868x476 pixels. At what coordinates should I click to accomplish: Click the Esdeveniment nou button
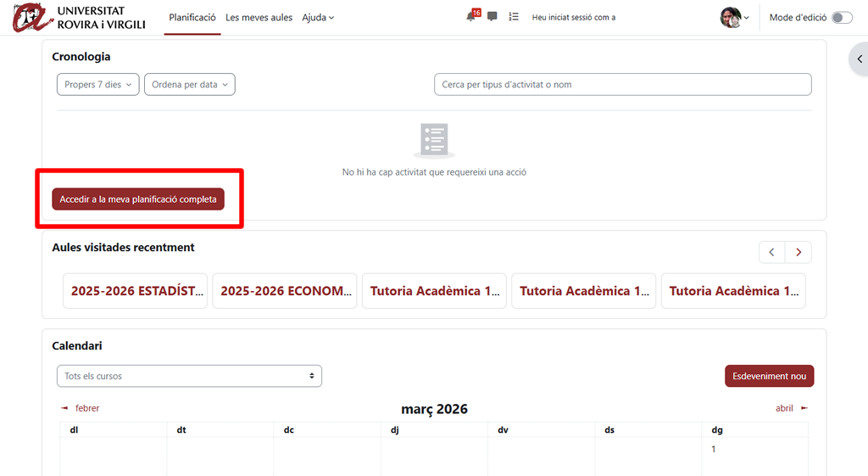pos(769,376)
